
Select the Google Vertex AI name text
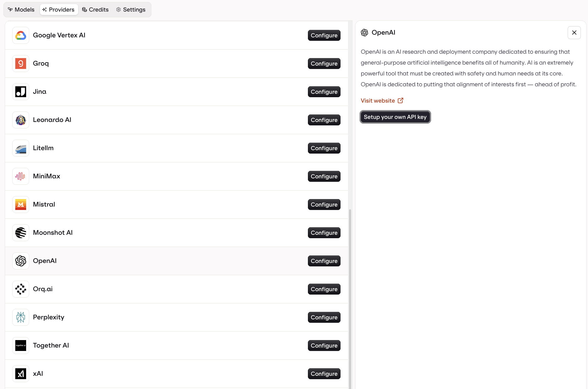point(59,35)
